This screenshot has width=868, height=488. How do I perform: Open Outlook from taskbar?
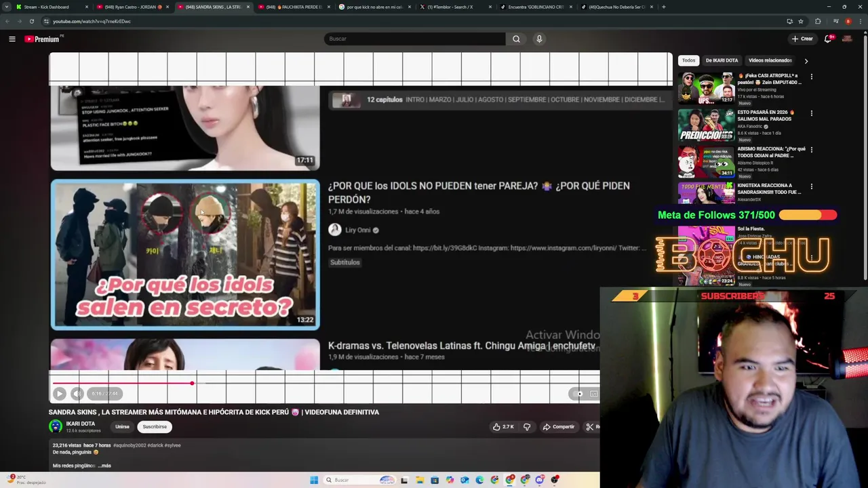coord(465,480)
